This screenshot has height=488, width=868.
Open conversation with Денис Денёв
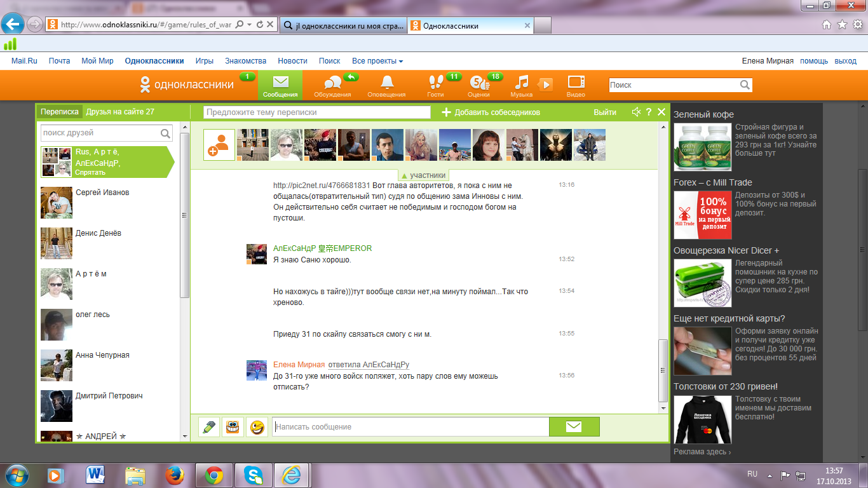(x=107, y=243)
